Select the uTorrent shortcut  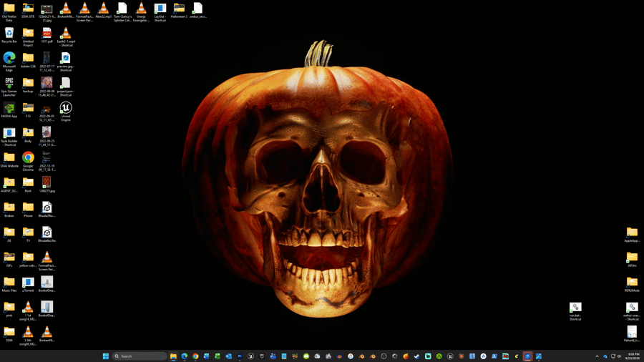(28, 285)
